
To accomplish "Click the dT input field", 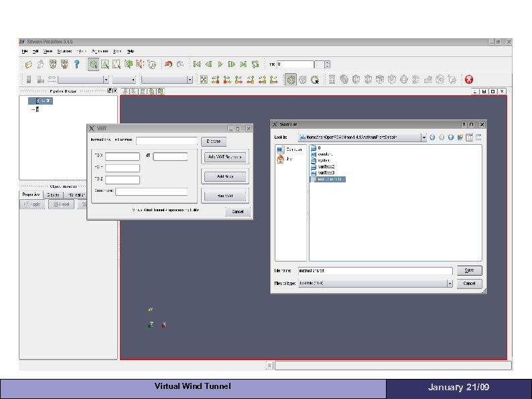I will pyautogui.click(x=170, y=156).
